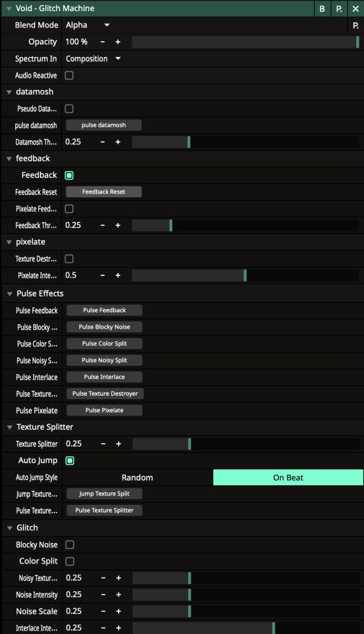
Task: Open the effect preset P. button in header
Action: (339, 8)
